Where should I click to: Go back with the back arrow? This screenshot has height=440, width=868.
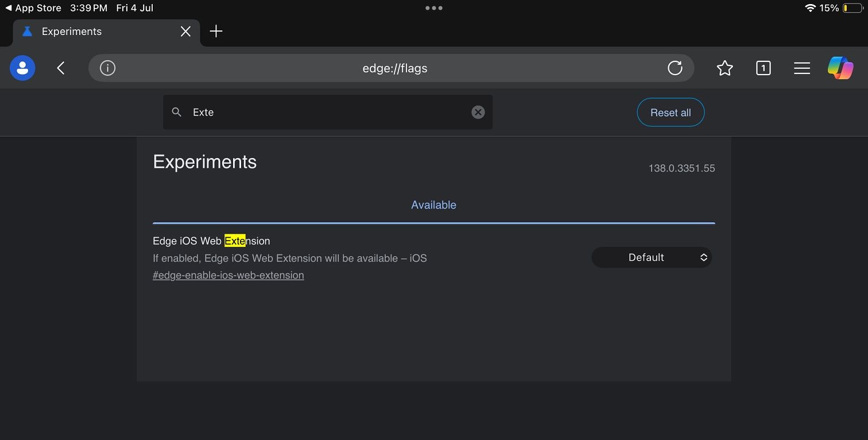[x=61, y=68]
